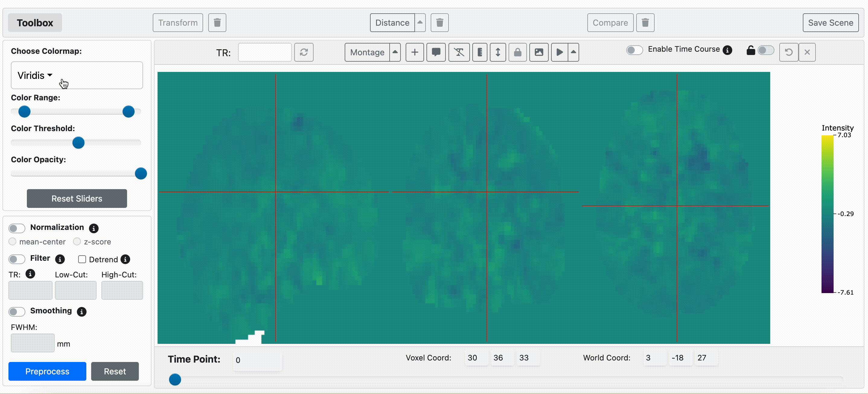The image size is (868, 394).
Task: Turn on the Normalization toggle
Action: pyautogui.click(x=17, y=228)
